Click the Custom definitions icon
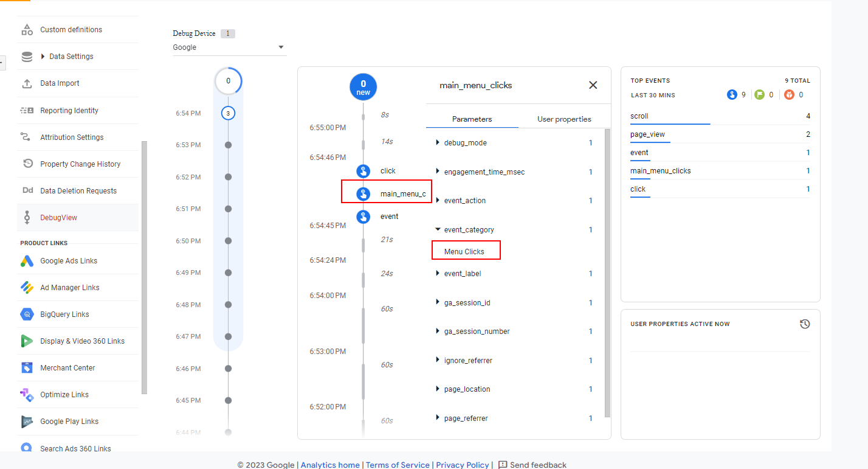The image size is (868, 469). tap(27, 30)
